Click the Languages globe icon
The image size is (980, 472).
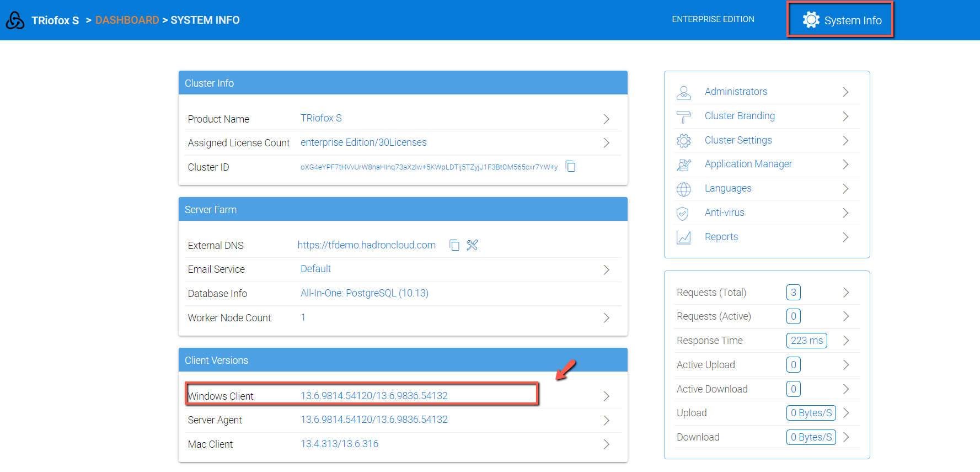pyautogui.click(x=684, y=189)
